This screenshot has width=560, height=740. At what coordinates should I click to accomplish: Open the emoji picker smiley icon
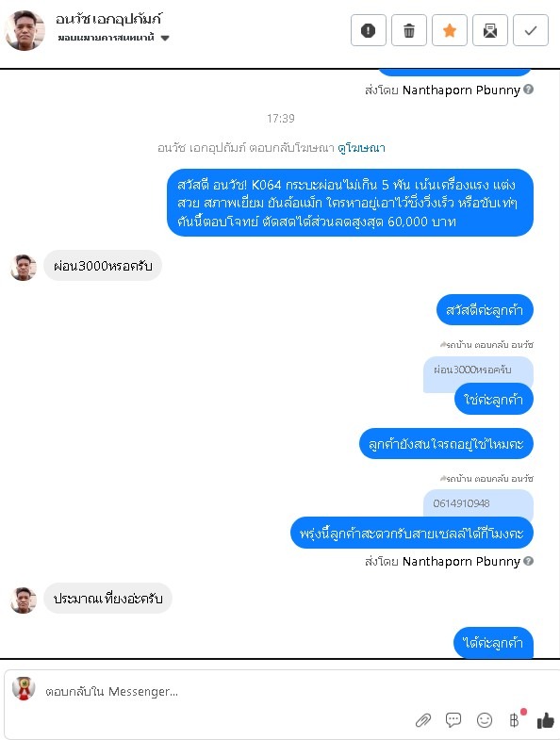pos(485,719)
